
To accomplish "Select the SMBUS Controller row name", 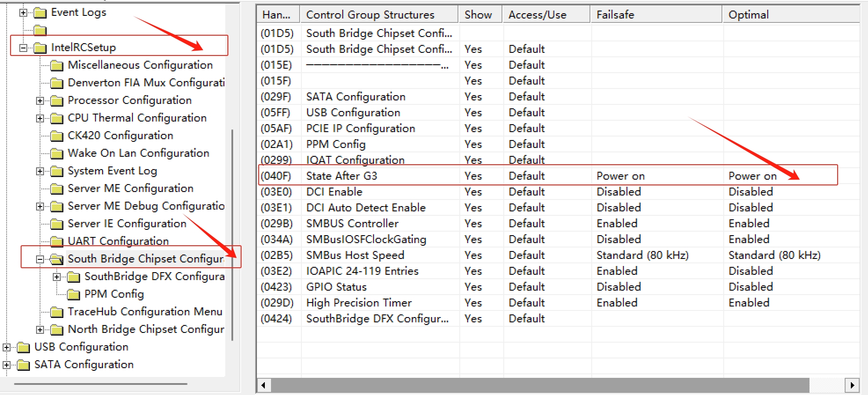I will click(x=352, y=224).
